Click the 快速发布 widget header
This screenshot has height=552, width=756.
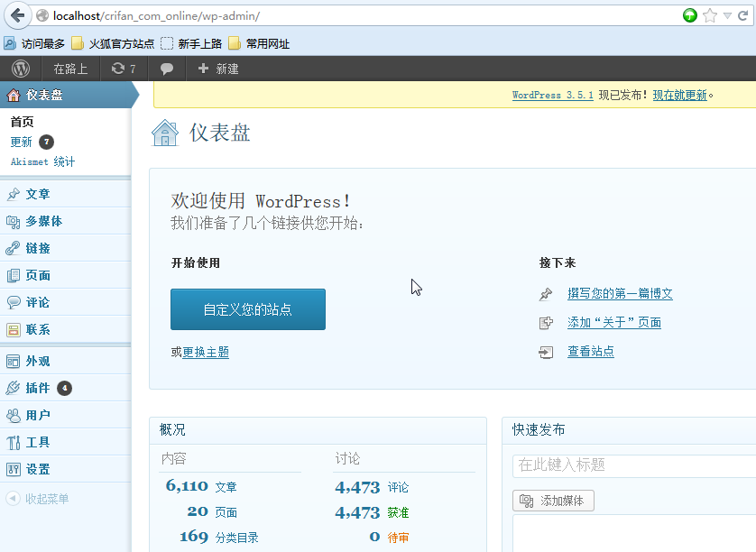(629, 430)
